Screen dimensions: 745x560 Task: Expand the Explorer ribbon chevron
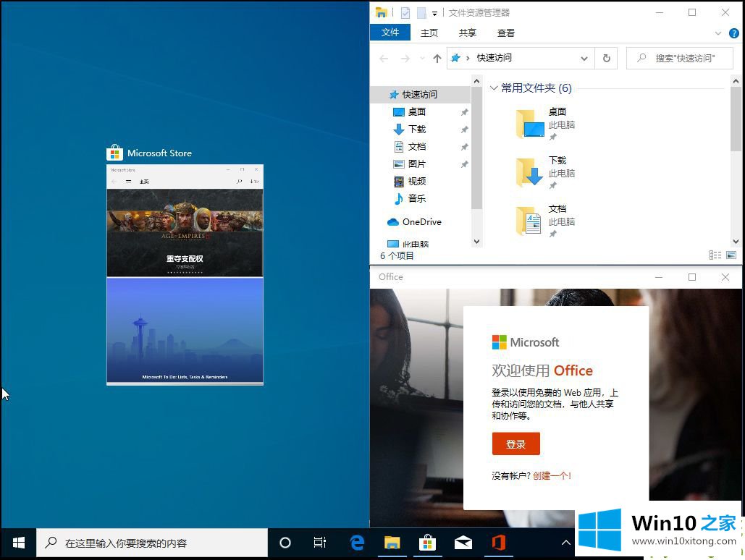click(718, 33)
